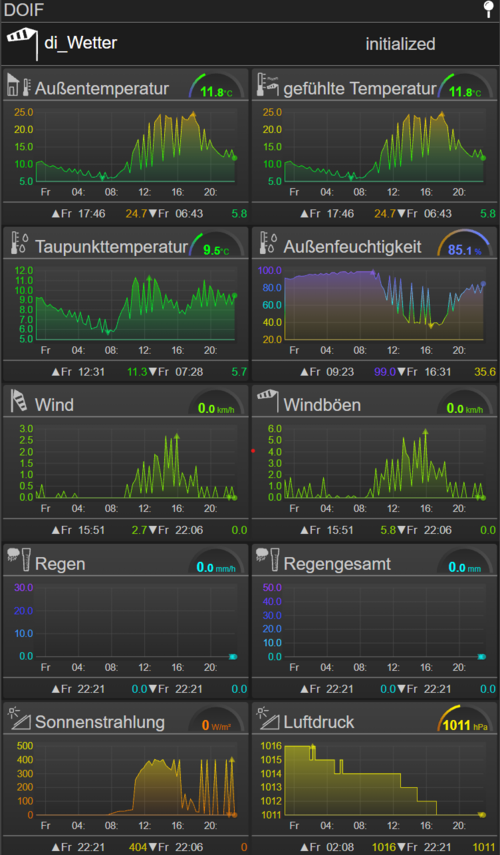The width and height of the screenshot is (500, 855).
Task: Click the Luftdruck icon
Action: pyautogui.click(x=268, y=718)
